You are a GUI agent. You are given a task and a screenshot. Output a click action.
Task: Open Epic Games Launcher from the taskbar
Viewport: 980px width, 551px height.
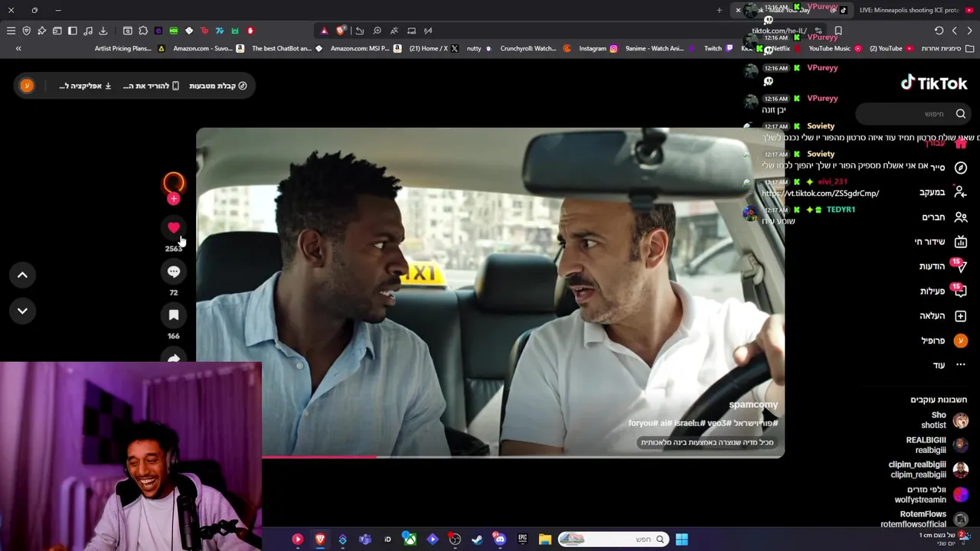point(522,540)
